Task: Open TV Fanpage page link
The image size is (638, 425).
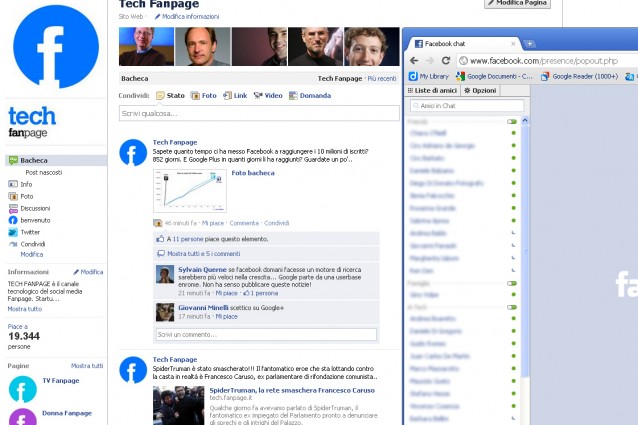Action: (x=61, y=381)
